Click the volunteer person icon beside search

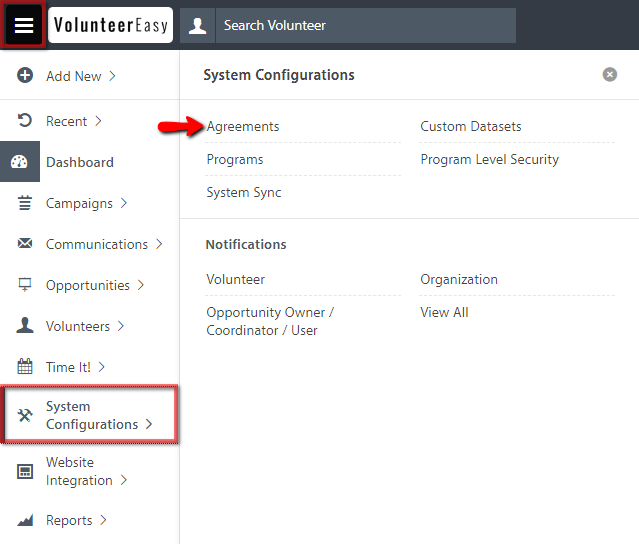[198, 25]
